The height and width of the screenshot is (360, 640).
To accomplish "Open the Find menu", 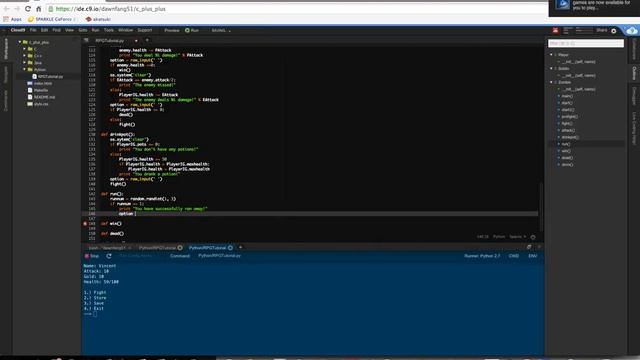I will click(x=56, y=30).
